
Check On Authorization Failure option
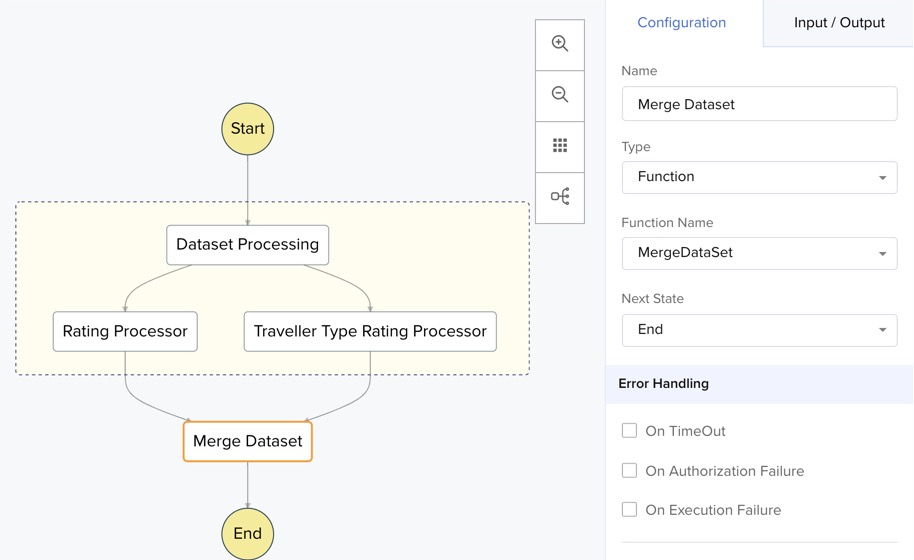coord(629,470)
